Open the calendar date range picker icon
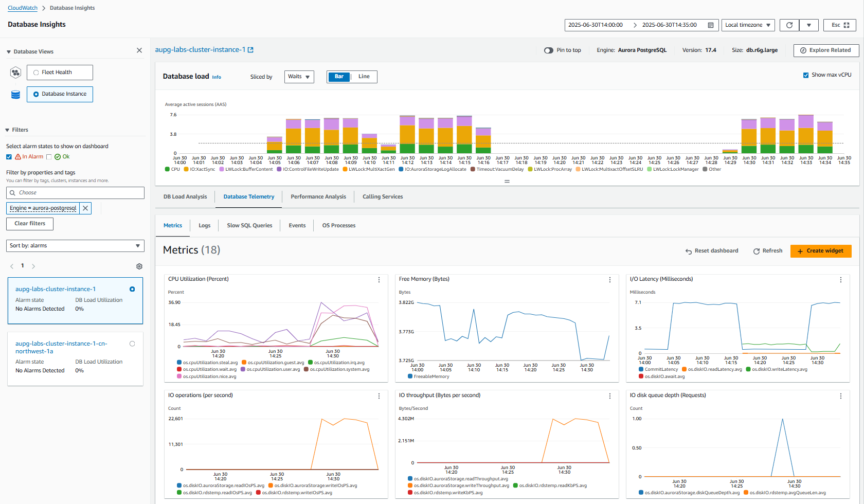864x504 pixels. [711, 25]
